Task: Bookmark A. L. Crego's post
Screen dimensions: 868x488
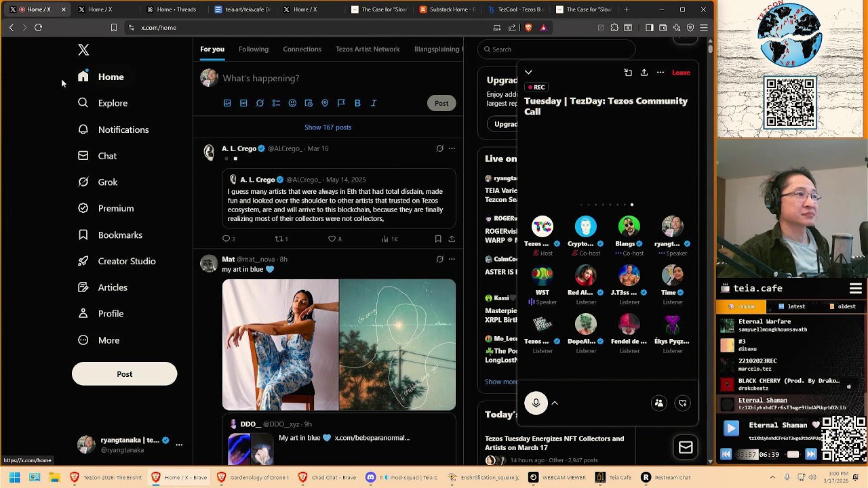Action: pyautogui.click(x=438, y=239)
